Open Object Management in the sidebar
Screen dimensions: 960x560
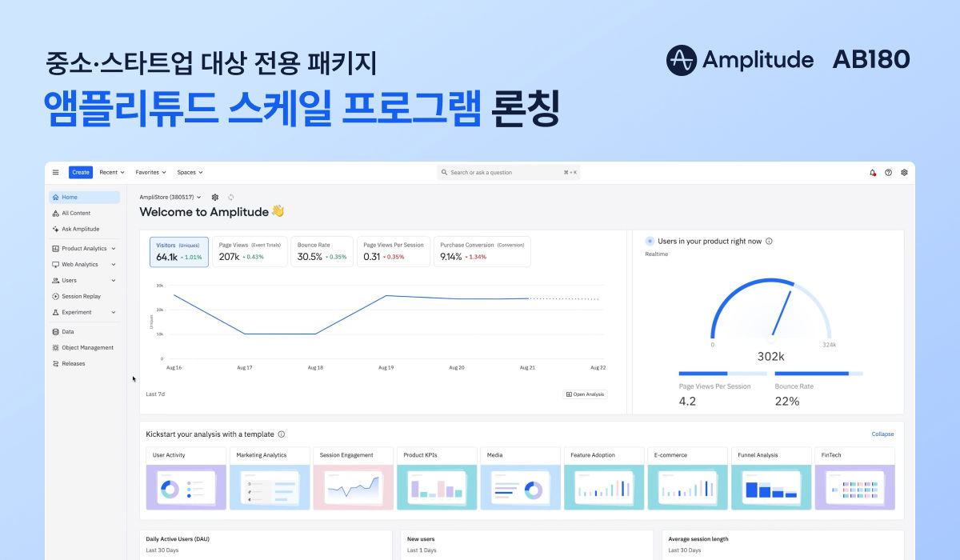coord(87,347)
